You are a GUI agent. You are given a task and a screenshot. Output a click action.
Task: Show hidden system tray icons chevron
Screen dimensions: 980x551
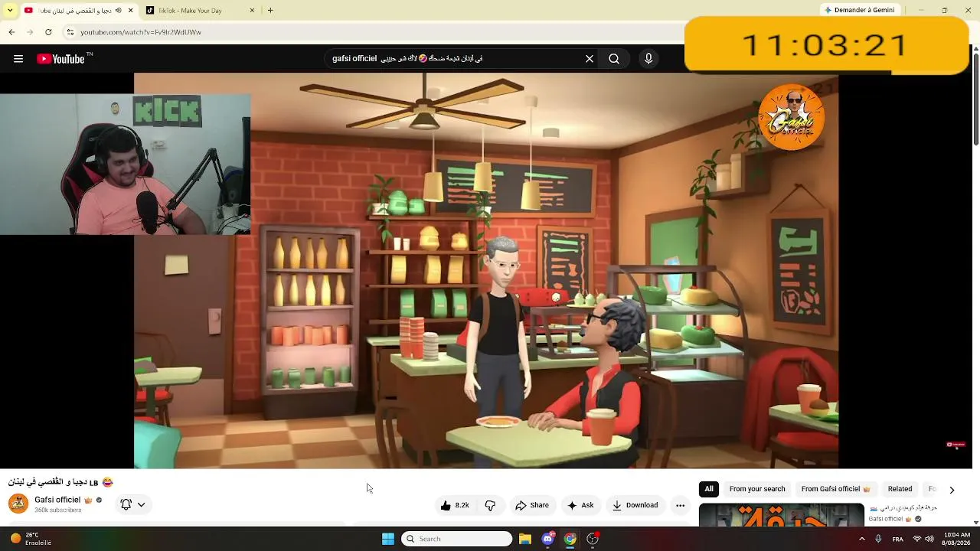(x=862, y=539)
